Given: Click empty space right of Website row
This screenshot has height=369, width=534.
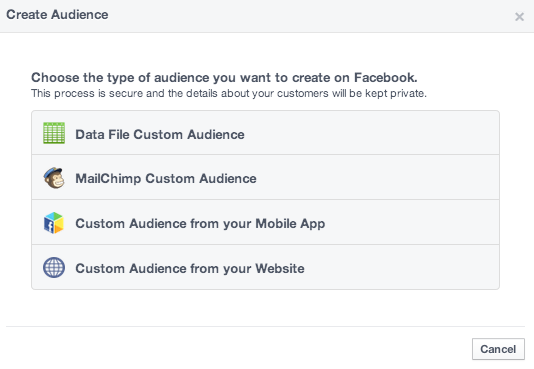Looking at the screenshot, I should click(x=402, y=267).
